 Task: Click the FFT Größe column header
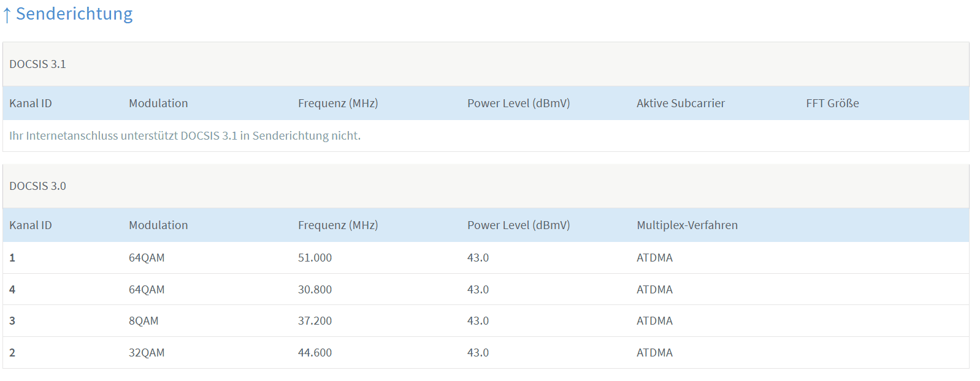(832, 104)
